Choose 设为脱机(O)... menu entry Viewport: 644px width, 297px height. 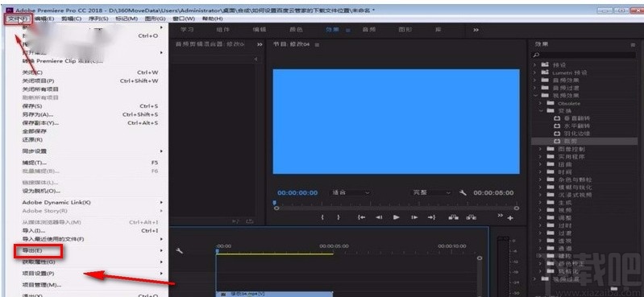pos(41,192)
